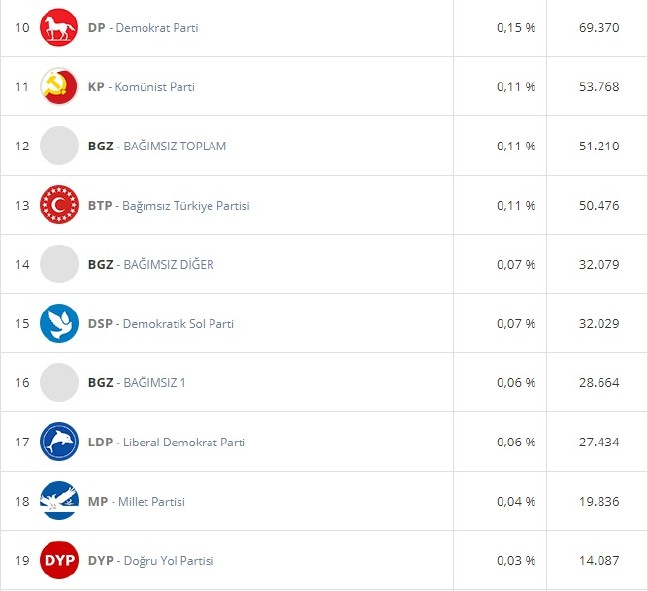
Task: Click the Millet Partisi eagle logo
Action: pyautogui.click(x=59, y=501)
